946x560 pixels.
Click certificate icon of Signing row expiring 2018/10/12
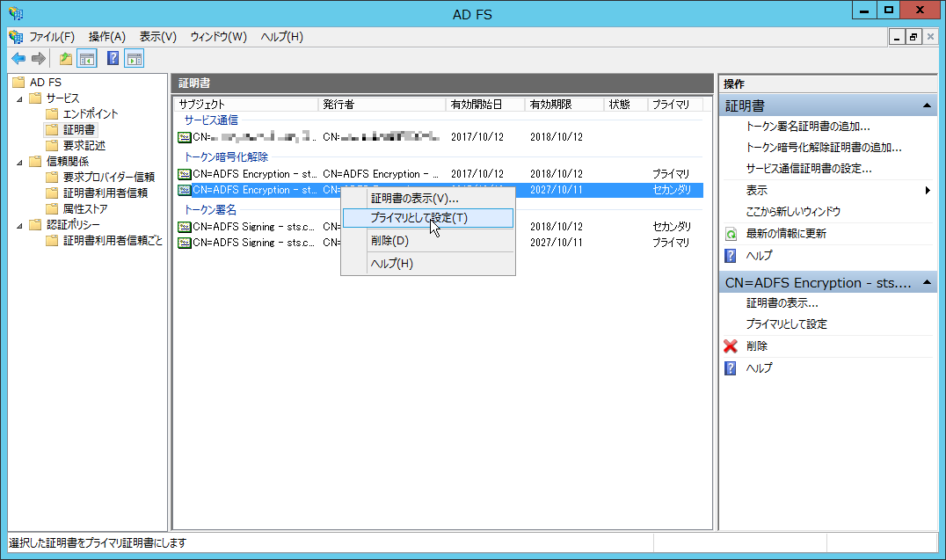[x=185, y=227]
